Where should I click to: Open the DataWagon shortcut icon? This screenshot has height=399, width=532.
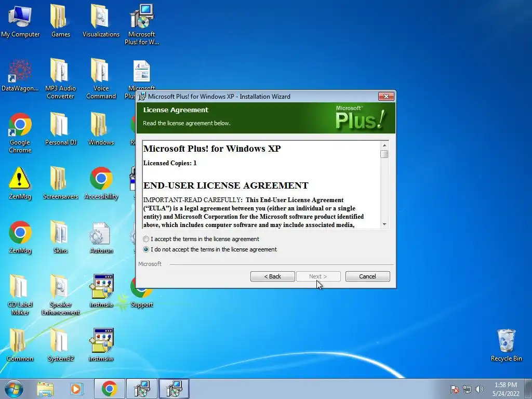pos(20,75)
